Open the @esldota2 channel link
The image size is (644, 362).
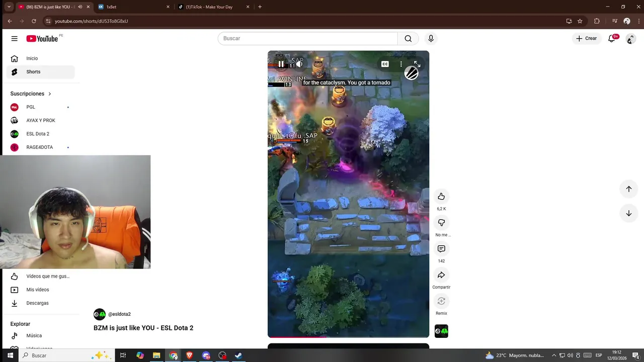pyautogui.click(x=119, y=314)
